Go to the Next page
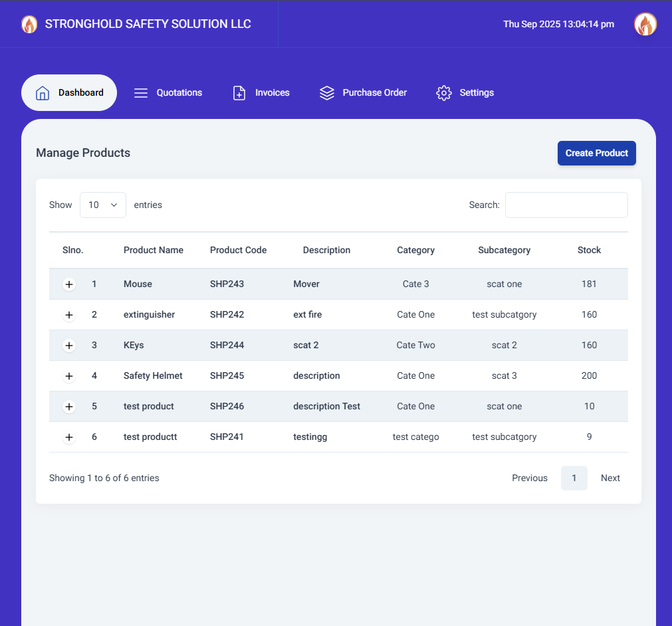 tap(610, 478)
